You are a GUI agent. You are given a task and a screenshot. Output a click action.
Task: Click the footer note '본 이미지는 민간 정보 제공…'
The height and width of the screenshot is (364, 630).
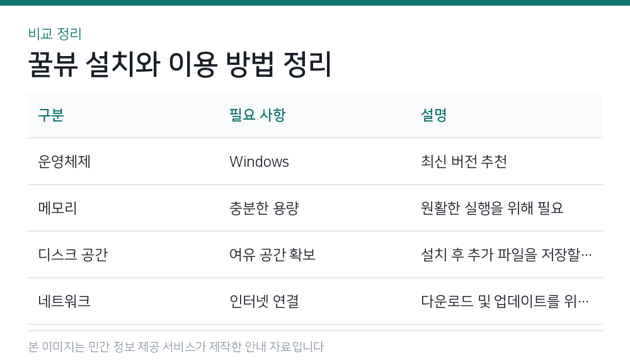176,347
